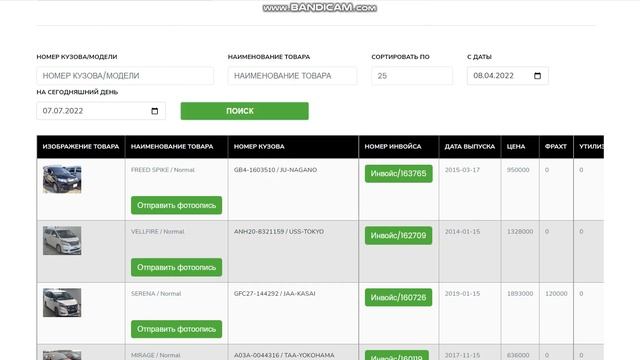Screen dimensions: 640x360
Task: Click the СОРТИРОВАТЬ ПО field showing 25
Action: coord(412,76)
